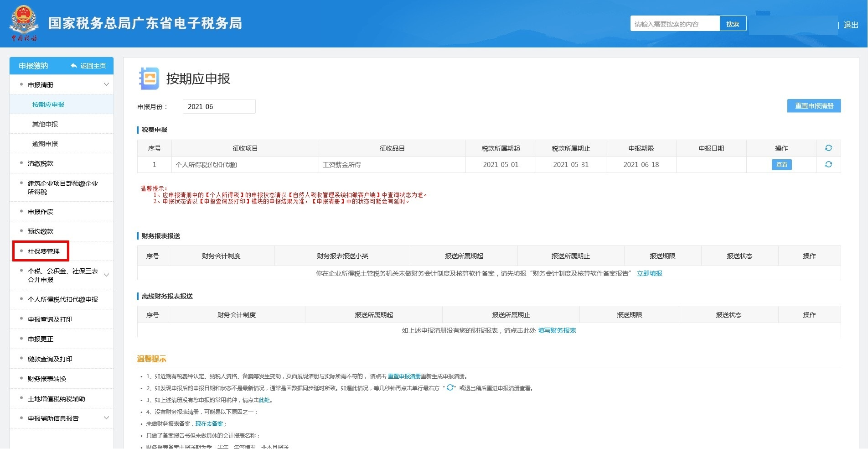868x449 pixels.
Task: Click the tax bureau emblem logo
Action: point(24,23)
